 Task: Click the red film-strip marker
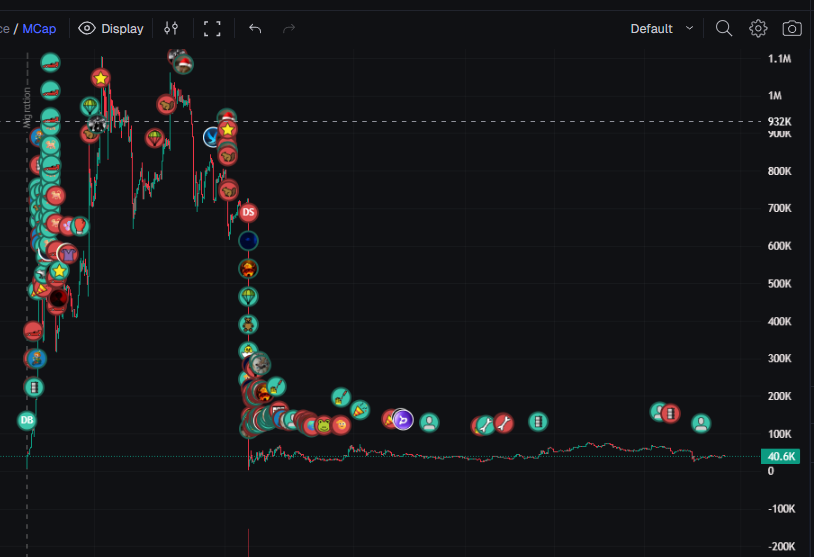point(670,414)
